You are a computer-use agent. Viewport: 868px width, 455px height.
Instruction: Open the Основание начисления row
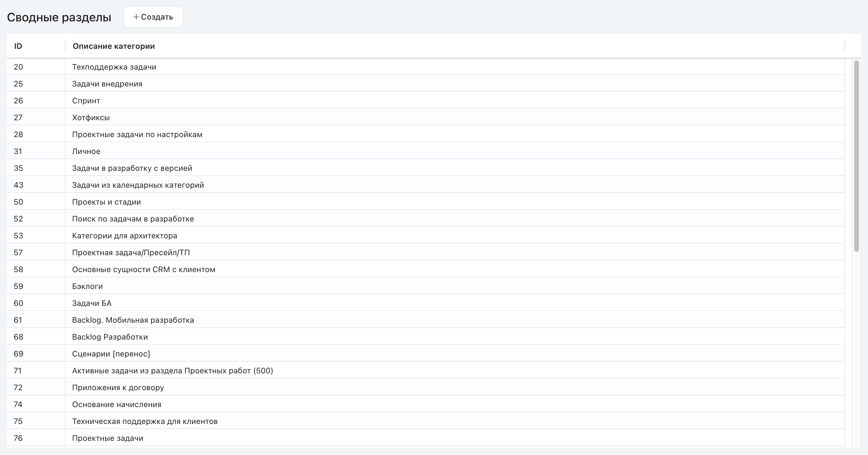(x=426, y=403)
